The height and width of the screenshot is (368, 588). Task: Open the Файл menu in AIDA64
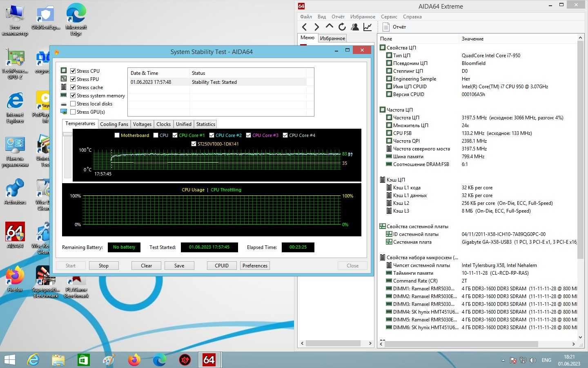[x=306, y=17]
